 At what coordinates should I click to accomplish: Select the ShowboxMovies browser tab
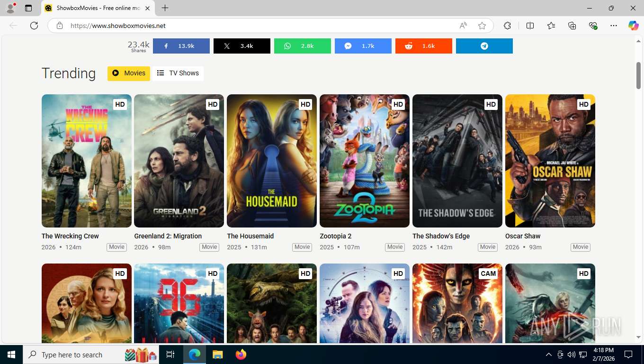(x=98, y=8)
